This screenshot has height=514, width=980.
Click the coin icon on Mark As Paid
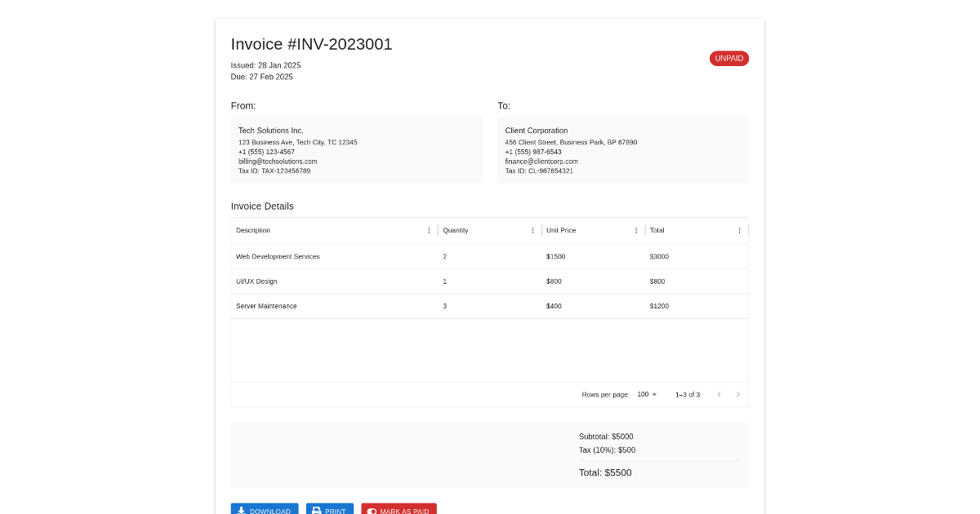(371, 511)
